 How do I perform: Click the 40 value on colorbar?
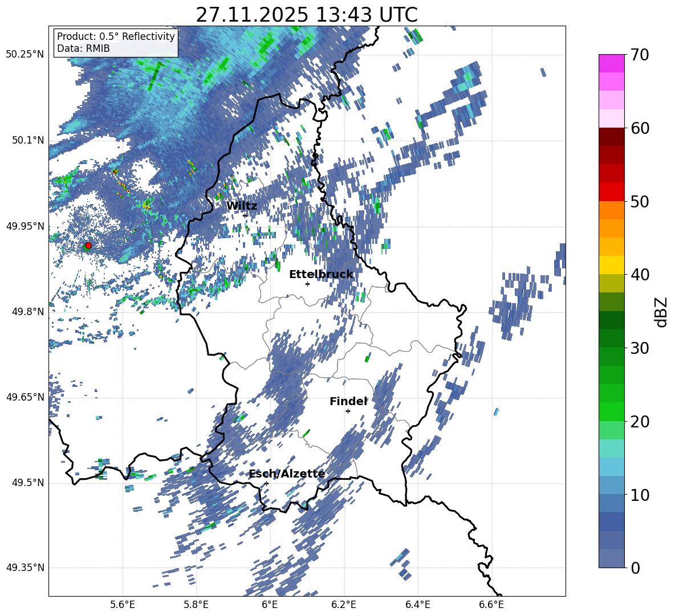[640, 275]
